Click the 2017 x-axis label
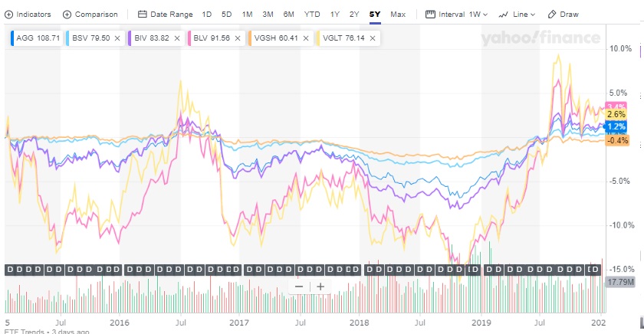 point(239,323)
